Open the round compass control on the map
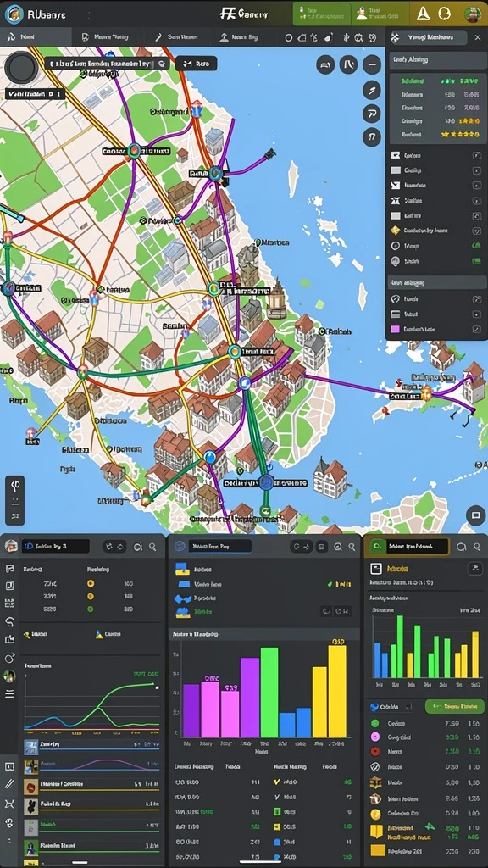 tap(21, 68)
